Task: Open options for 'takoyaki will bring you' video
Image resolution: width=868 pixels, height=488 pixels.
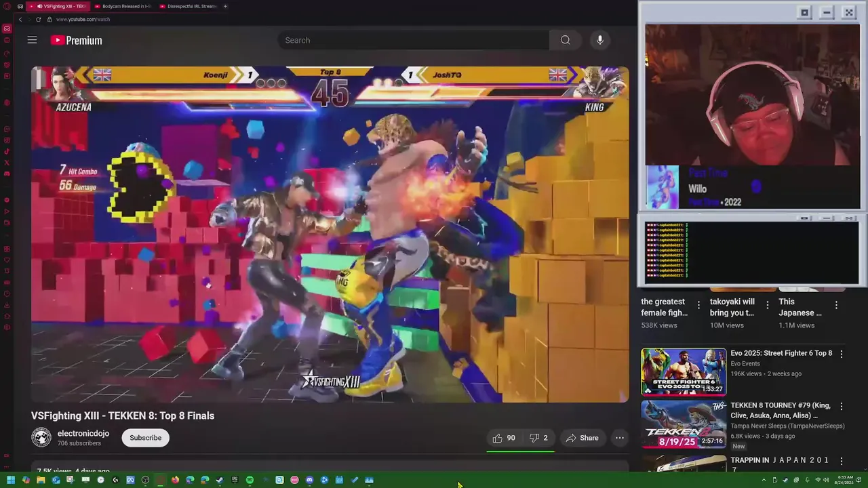Action: 768,305
